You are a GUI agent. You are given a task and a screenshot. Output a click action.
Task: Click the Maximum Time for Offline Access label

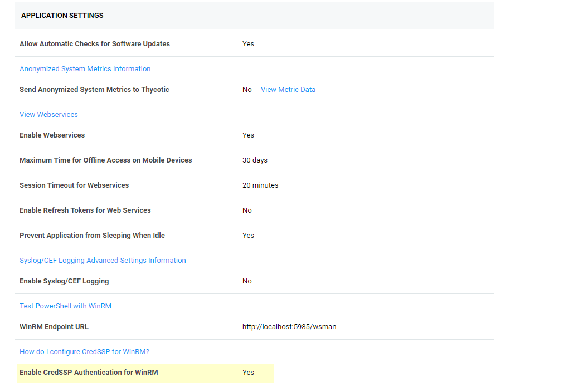point(105,160)
